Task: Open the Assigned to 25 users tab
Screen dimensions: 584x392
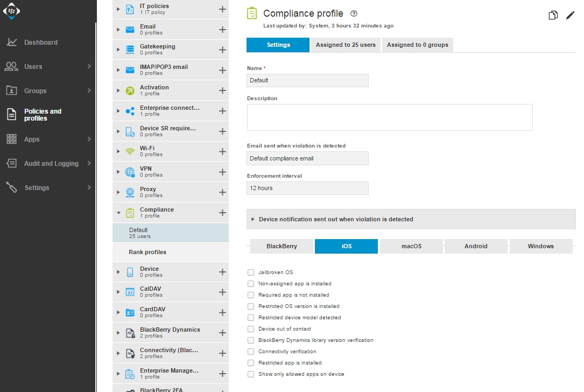Action: (x=346, y=45)
